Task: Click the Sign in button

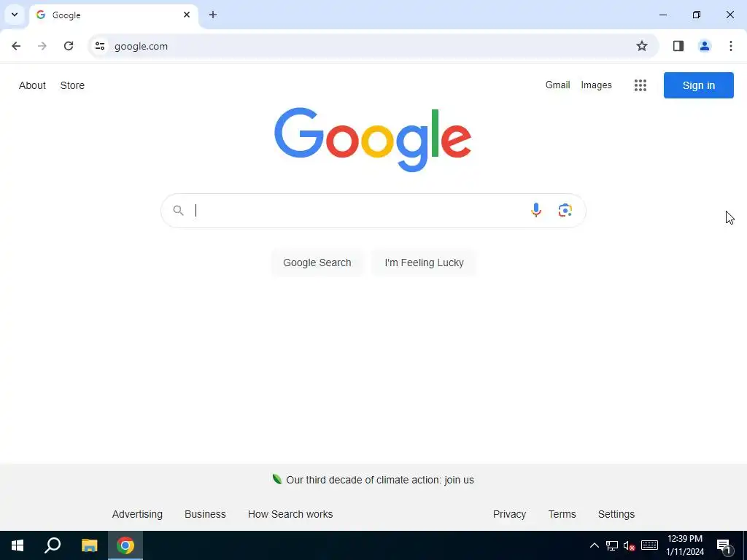Action: coord(698,85)
